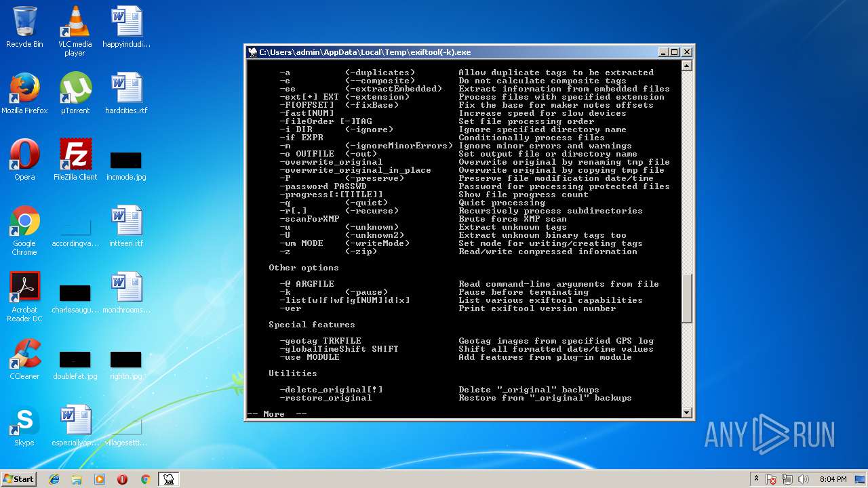Maximize the exiftool console window
The height and width of the screenshot is (488, 868).
[674, 52]
